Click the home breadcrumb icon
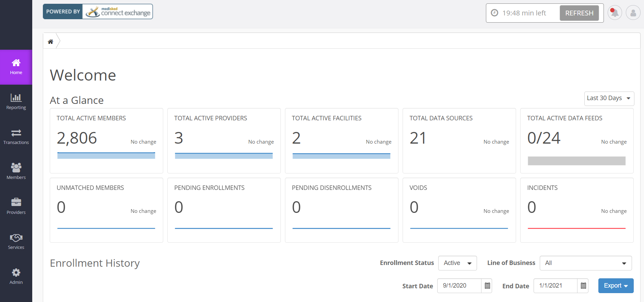The height and width of the screenshot is (302, 644). [x=50, y=42]
